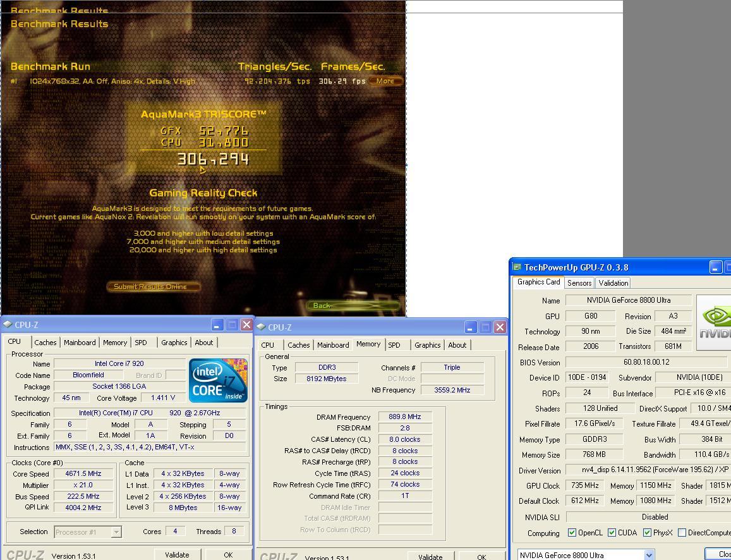Click the Core Speed 4671.5 MHz field
This screenshot has height=560, width=731.
click(83, 474)
